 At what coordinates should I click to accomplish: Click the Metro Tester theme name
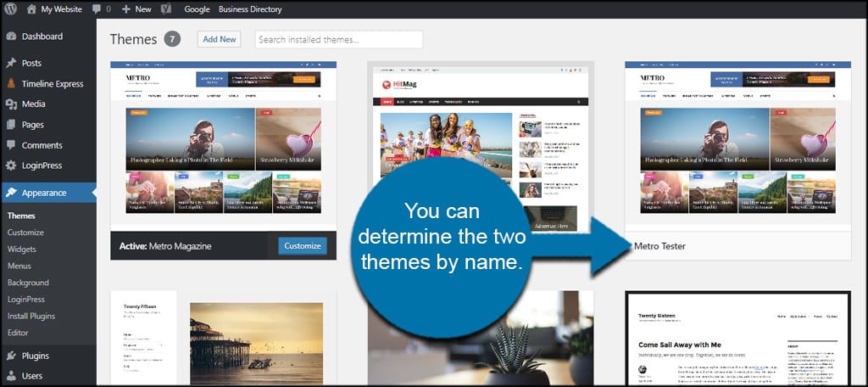tap(659, 246)
